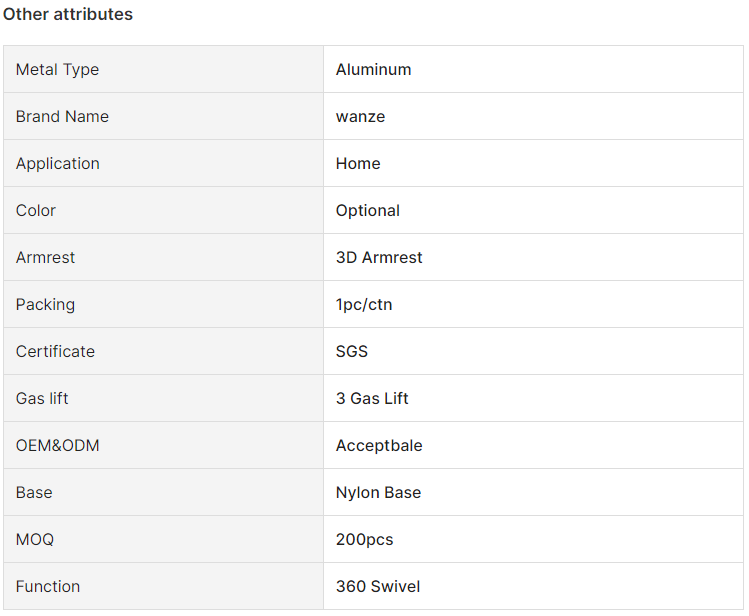Select the Certificate label cell
Viewport: 749px width, 616px height.
(163, 351)
